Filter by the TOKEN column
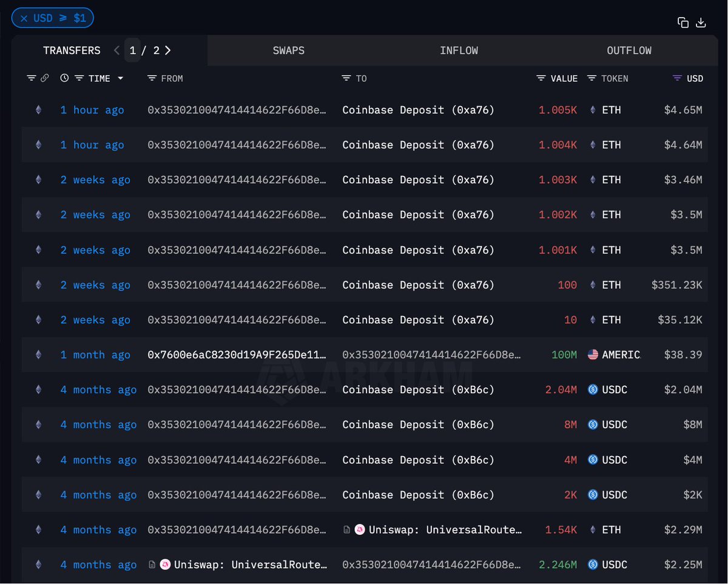This screenshot has height=584, width=728. click(592, 78)
